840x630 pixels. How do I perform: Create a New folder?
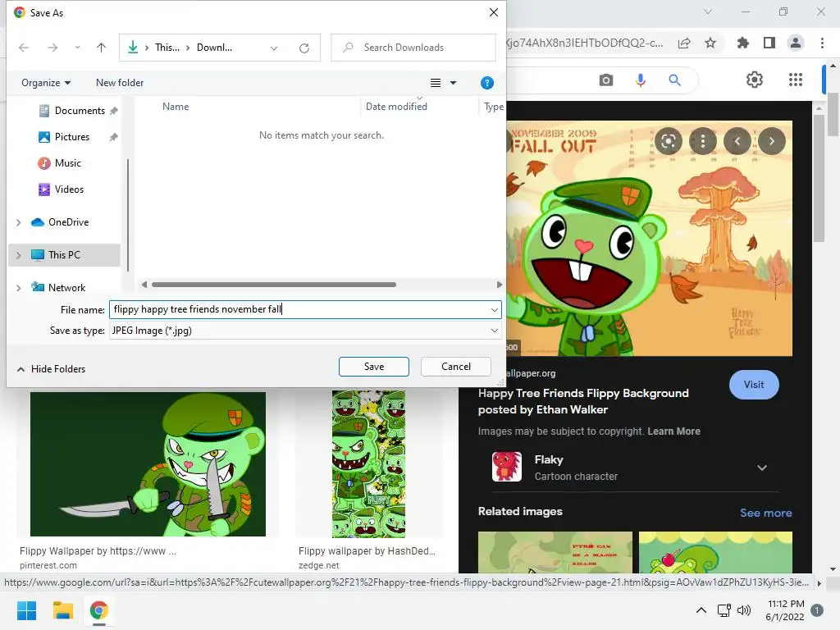tap(120, 83)
